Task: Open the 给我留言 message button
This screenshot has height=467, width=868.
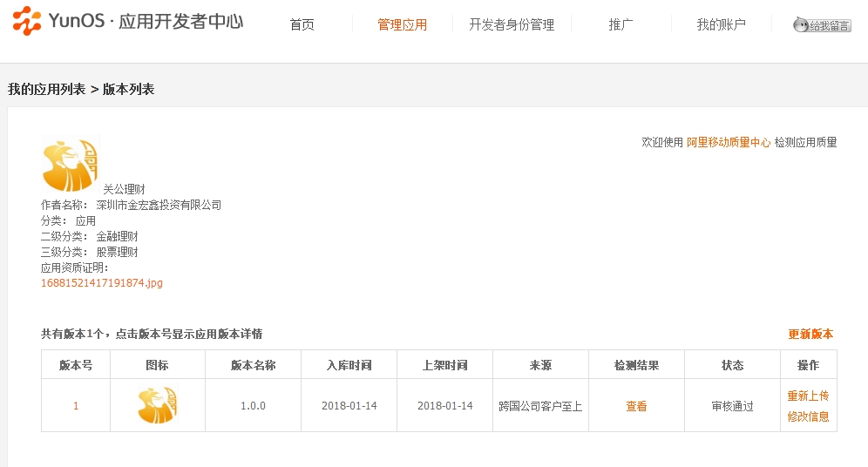Action: click(x=822, y=25)
